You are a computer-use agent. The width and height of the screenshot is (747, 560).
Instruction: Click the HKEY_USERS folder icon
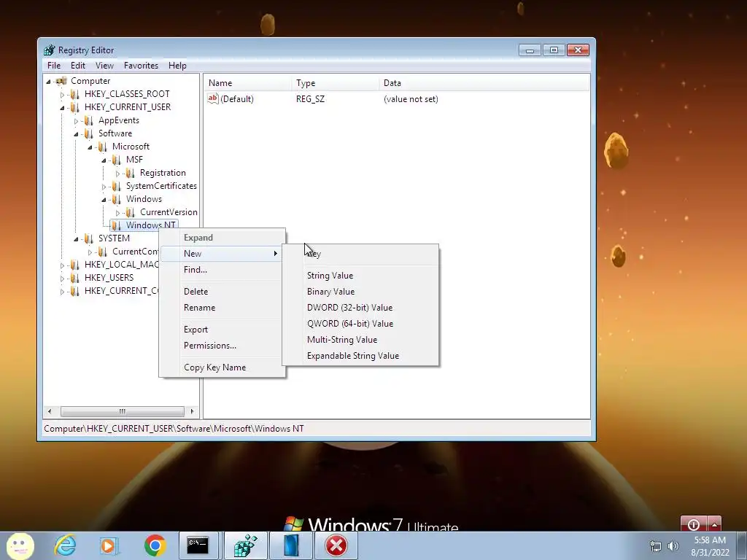tap(75, 278)
